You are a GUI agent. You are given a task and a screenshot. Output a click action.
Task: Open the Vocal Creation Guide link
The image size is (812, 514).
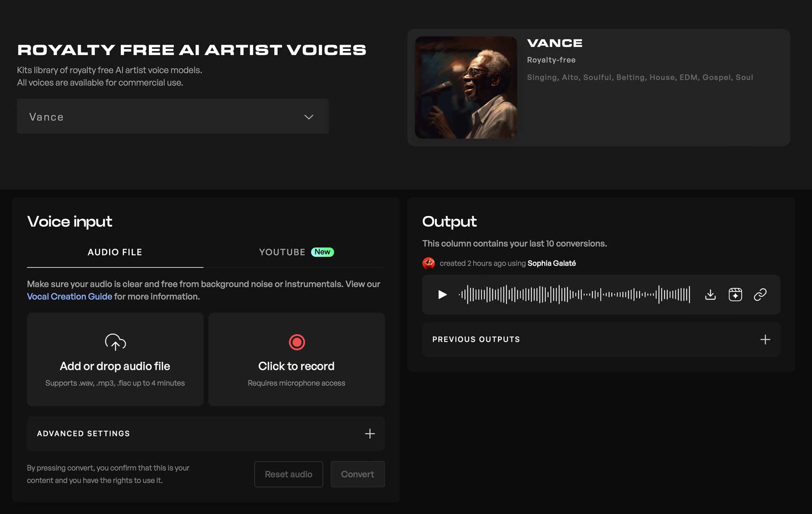tap(69, 296)
